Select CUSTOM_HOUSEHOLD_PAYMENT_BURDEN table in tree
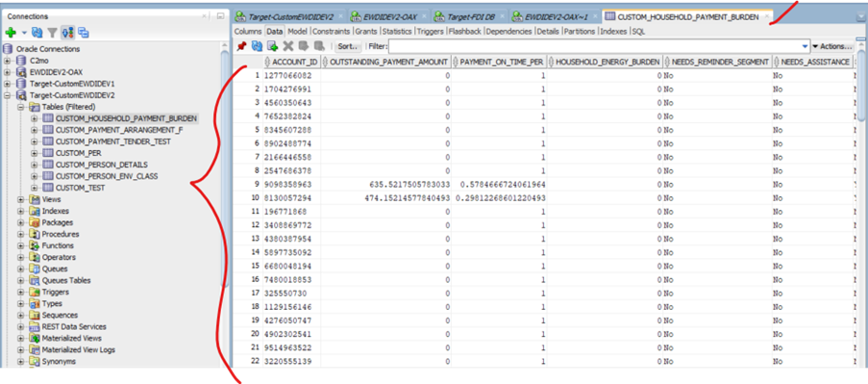The image size is (868, 384). (x=127, y=118)
